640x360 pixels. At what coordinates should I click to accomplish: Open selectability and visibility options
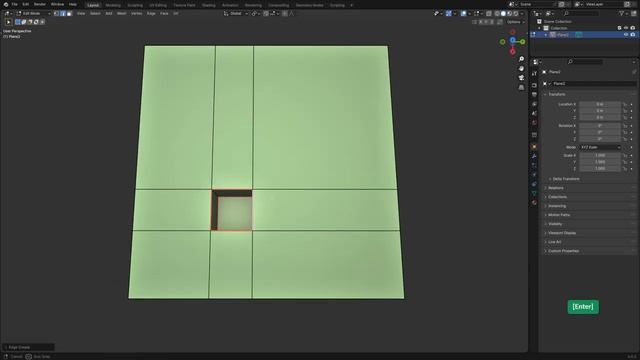[438, 13]
